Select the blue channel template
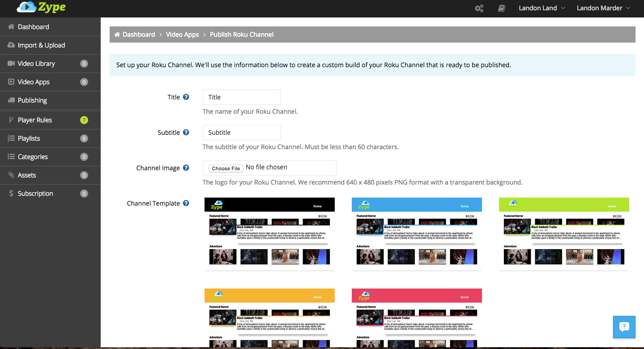 coord(417,234)
